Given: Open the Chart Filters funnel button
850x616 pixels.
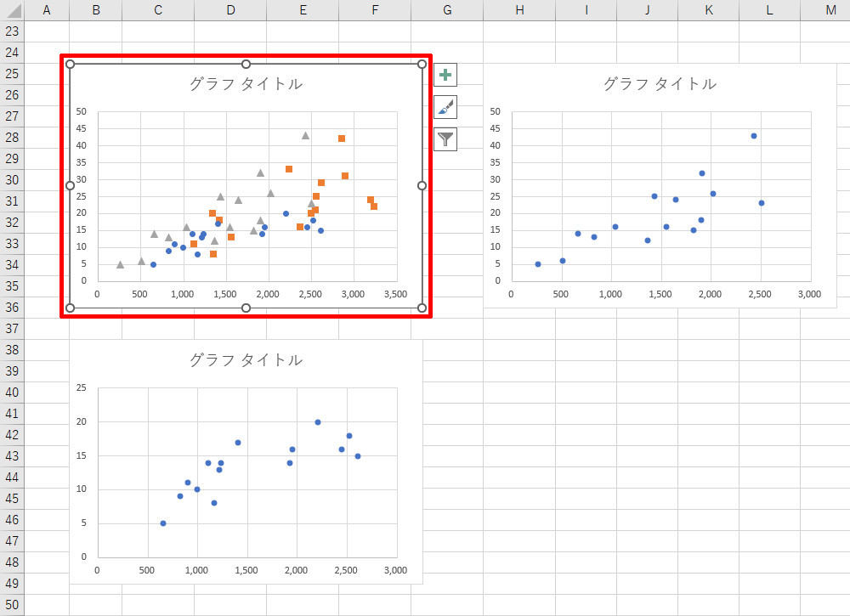Looking at the screenshot, I should tap(445, 139).
